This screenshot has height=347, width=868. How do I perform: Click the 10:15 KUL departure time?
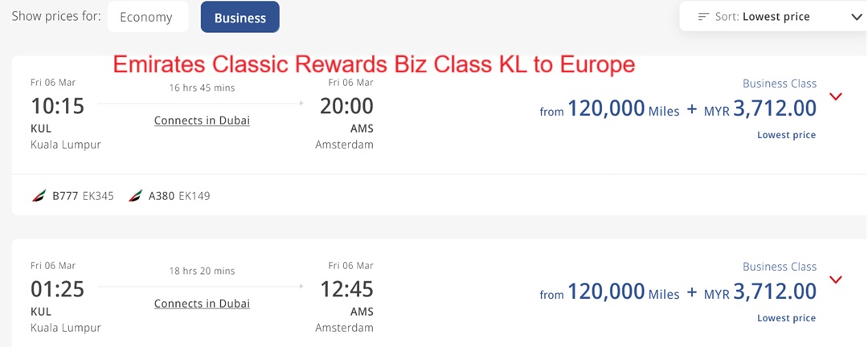pyautogui.click(x=57, y=106)
